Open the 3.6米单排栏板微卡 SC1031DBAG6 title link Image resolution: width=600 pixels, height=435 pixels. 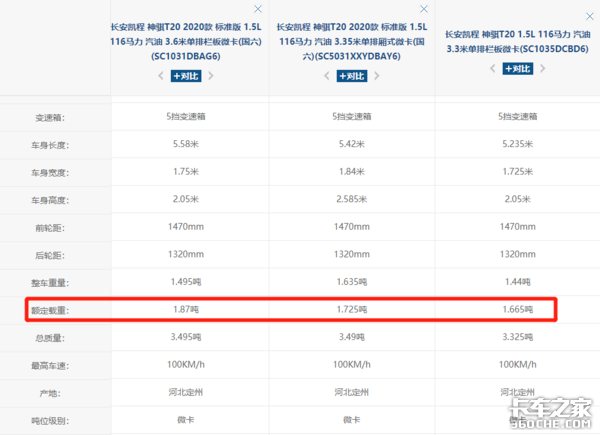pos(186,41)
